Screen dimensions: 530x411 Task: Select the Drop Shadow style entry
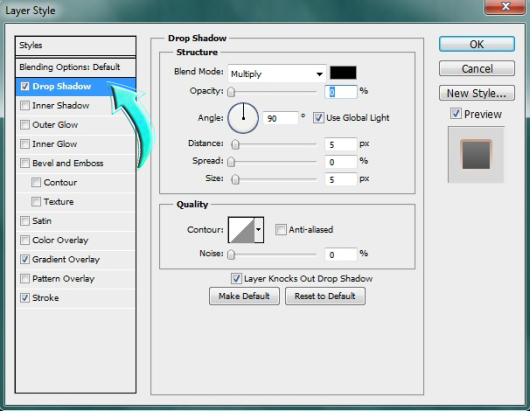click(x=76, y=86)
